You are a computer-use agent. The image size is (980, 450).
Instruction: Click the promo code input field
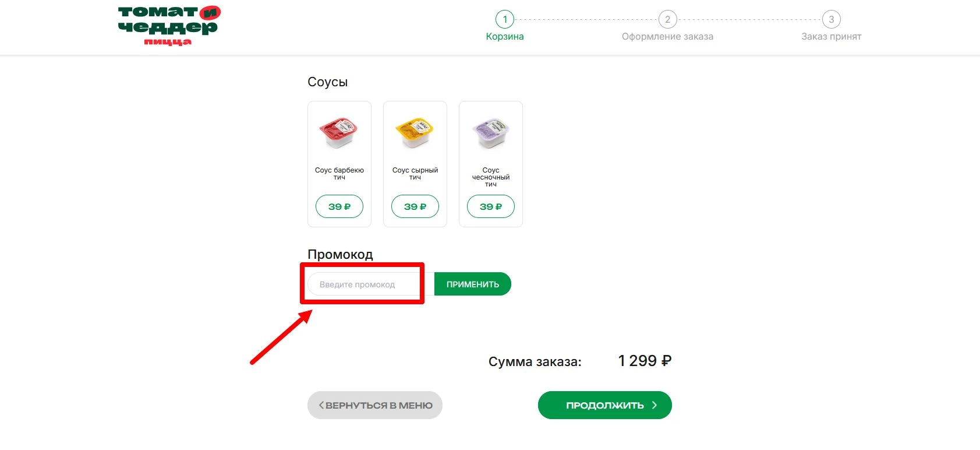[361, 284]
